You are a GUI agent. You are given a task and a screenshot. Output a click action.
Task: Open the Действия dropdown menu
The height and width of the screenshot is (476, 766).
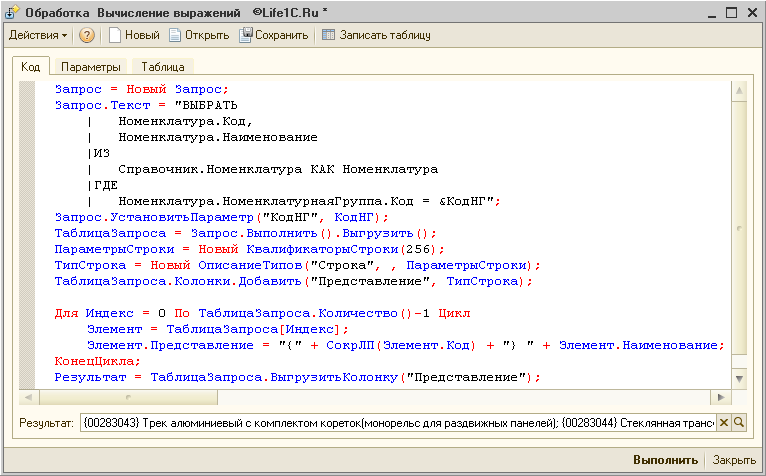pos(38,35)
